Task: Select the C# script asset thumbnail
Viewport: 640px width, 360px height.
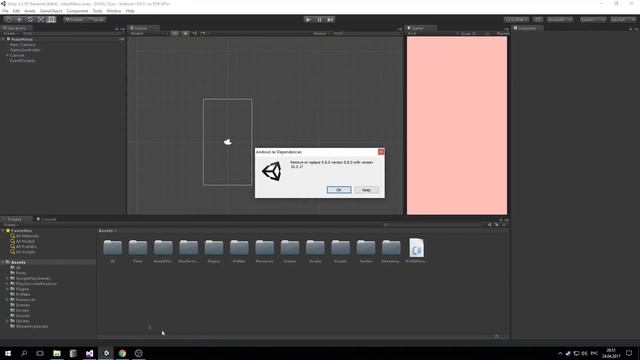Action: click(416, 248)
